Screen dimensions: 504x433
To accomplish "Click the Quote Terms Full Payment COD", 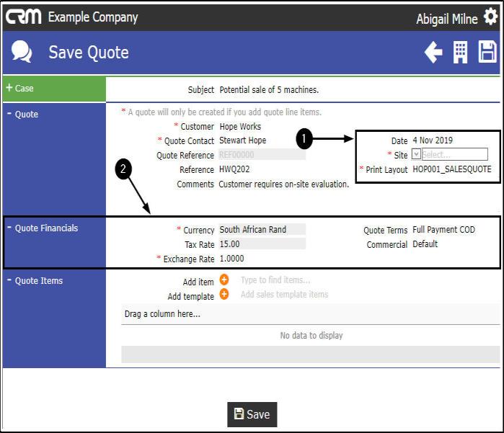I will pos(443,230).
